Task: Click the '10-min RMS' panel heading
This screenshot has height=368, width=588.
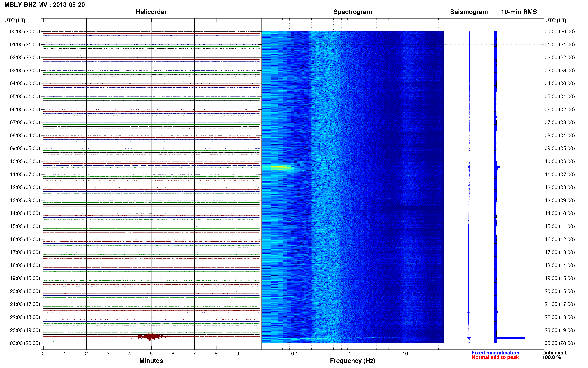Action: (519, 12)
